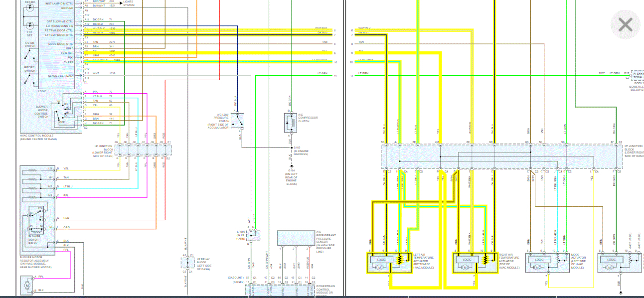644x298 pixels.
Task: Click the A/C COMPRESSOR CLUTCH label
Action: [x=308, y=118]
